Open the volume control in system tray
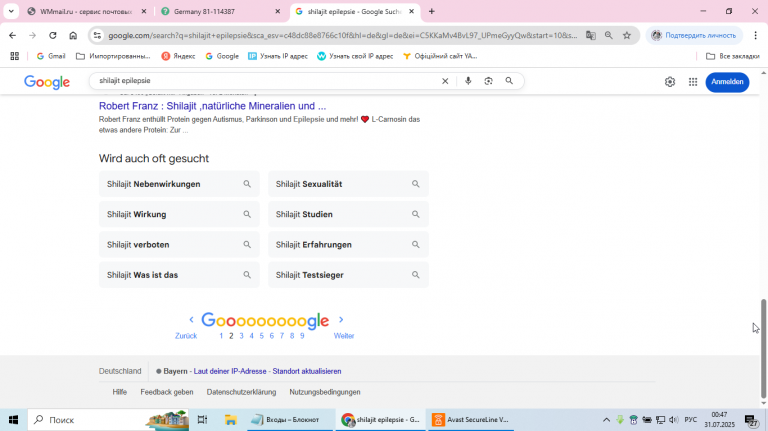Image resolution: width=768 pixels, height=431 pixels. click(x=674, y=420)
